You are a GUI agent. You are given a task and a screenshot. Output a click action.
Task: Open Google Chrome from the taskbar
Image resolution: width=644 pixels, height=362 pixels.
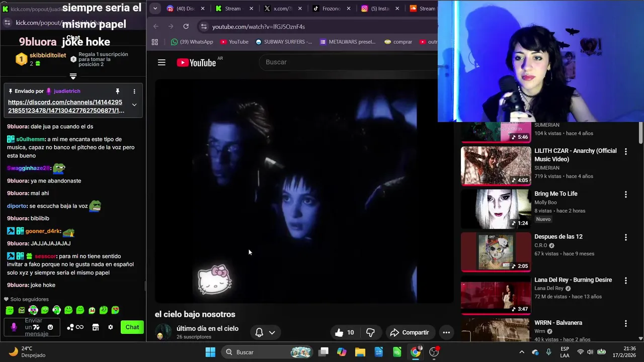pos(416,352)
